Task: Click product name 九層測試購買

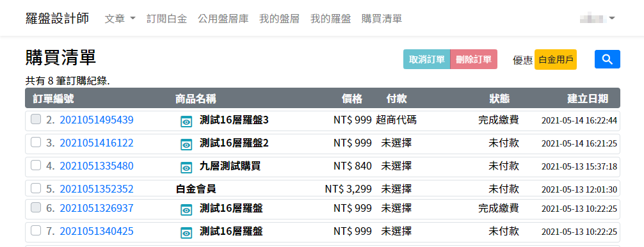Action: (x=230, y=166)
